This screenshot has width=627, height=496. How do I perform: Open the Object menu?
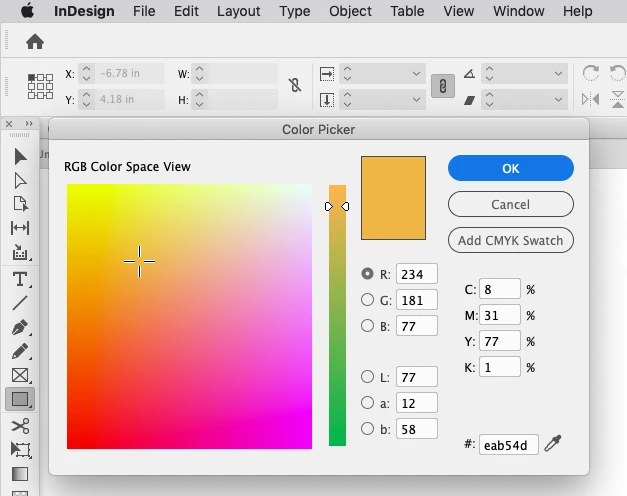350,11
